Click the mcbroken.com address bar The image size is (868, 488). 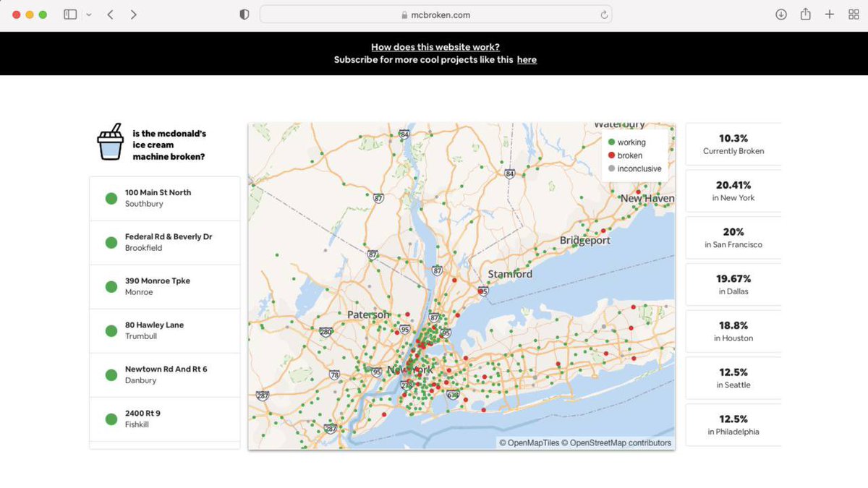pyautogui.click(x=435, y=14)
